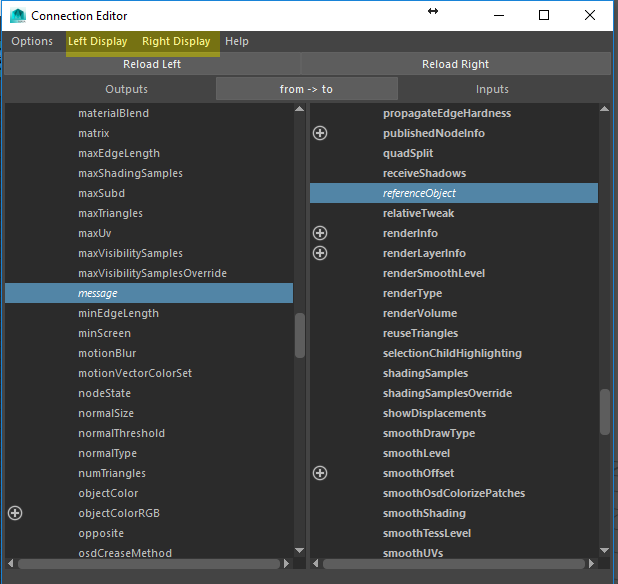Open the Left Display menu

click(97, 41)
